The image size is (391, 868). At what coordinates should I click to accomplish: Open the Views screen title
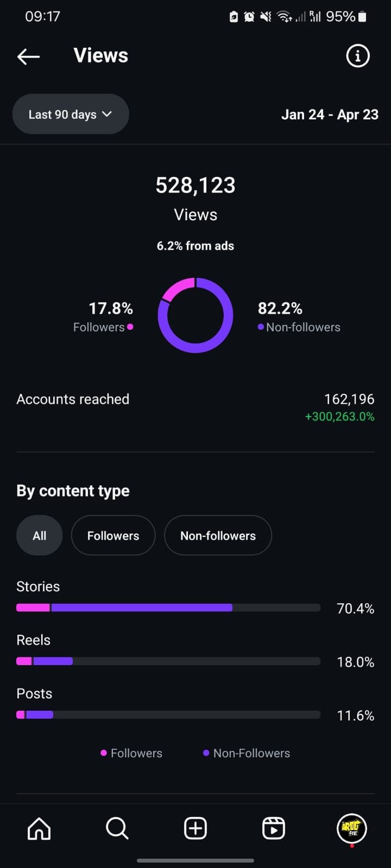pyautogui.click(x=100, y=55)
